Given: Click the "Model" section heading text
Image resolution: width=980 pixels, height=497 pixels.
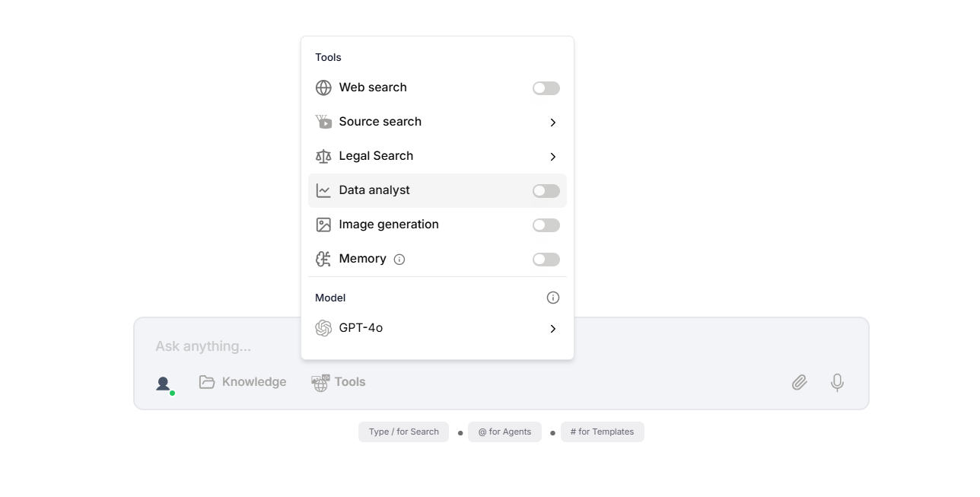Looking at the screenshot, I should click(x=330, y=298).
